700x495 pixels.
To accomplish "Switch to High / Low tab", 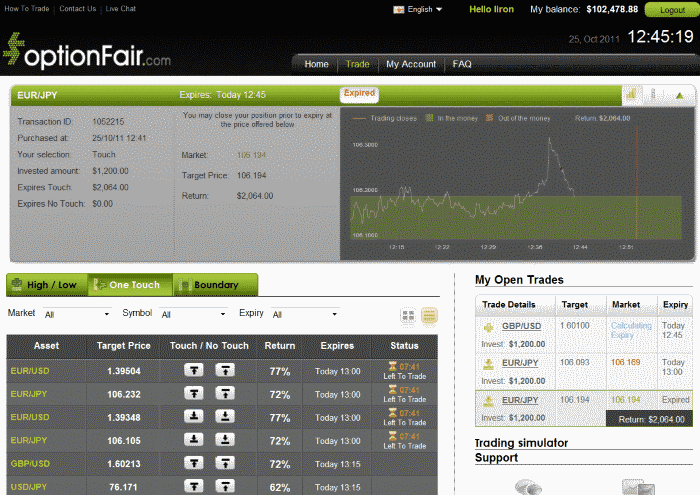I will click(46, 285).
